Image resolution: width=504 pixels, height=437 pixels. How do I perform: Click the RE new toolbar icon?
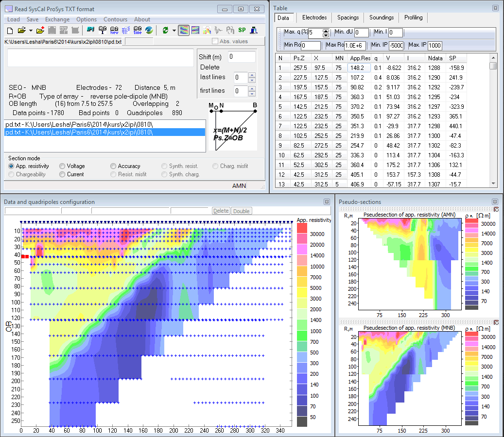(115, 30)
